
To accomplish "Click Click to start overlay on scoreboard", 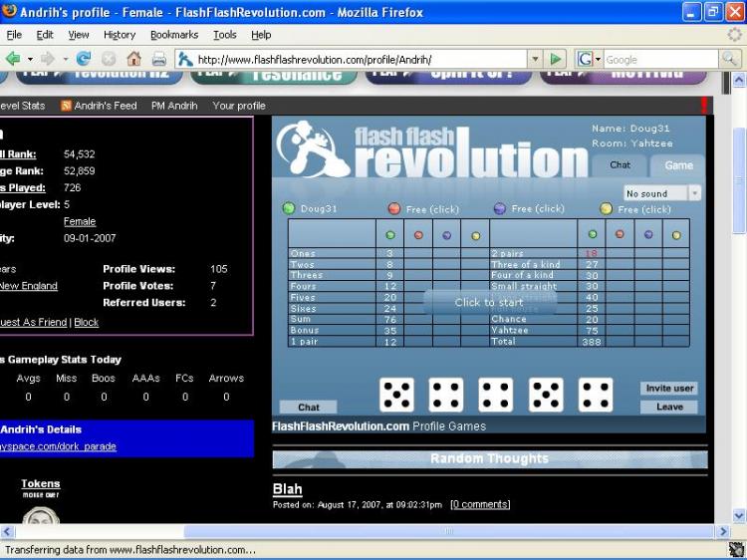I will coord(489,302).
